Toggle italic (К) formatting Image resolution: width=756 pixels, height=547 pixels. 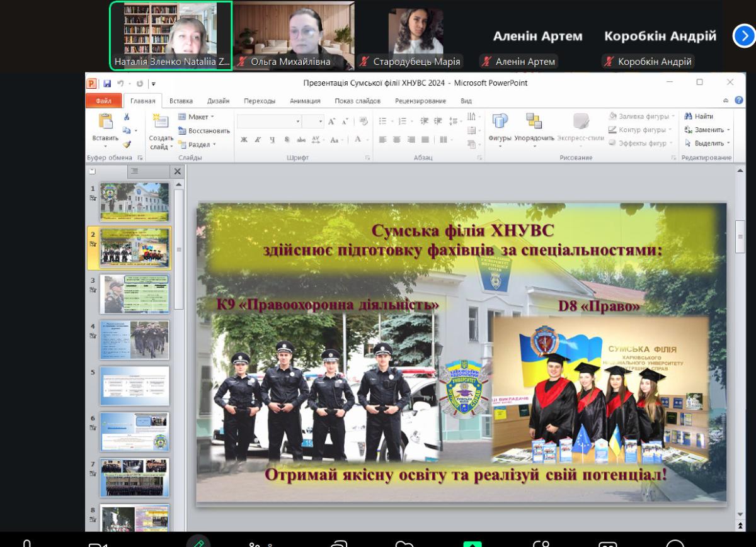click(258, 140)
